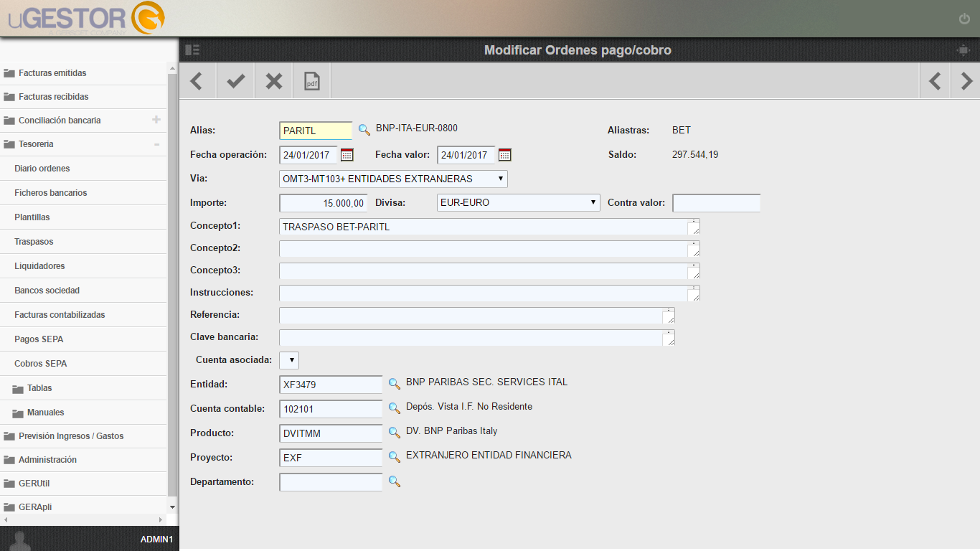Go to previous record arrow
Image resolution: width=980 pixels, height=551 pixels.
pos(935,81)
